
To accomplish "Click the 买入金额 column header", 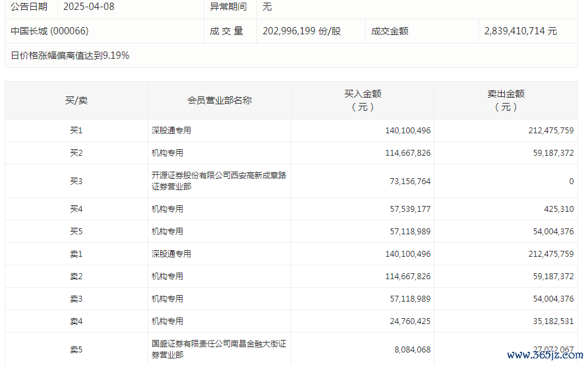I will [x=362, y=100].
